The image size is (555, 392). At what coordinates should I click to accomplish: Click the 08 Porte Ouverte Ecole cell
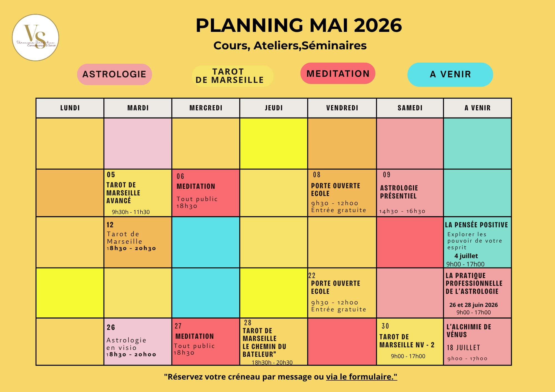click(342, 193)
